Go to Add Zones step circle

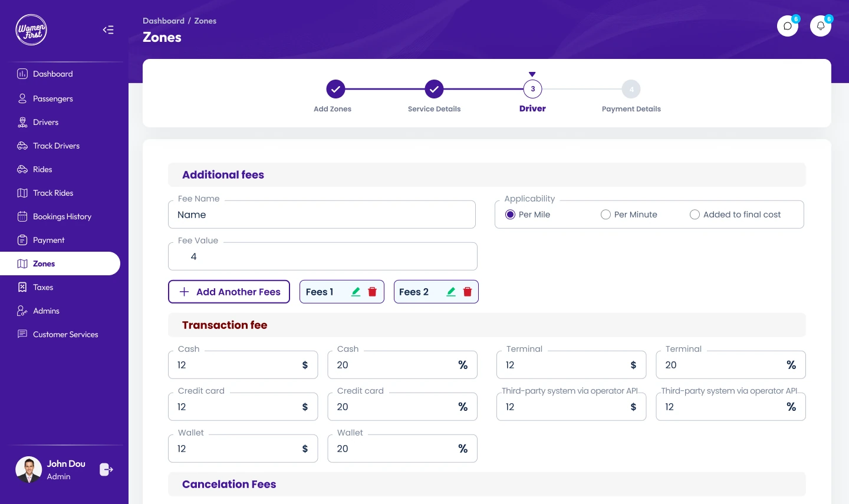click(x=335, y=89)
